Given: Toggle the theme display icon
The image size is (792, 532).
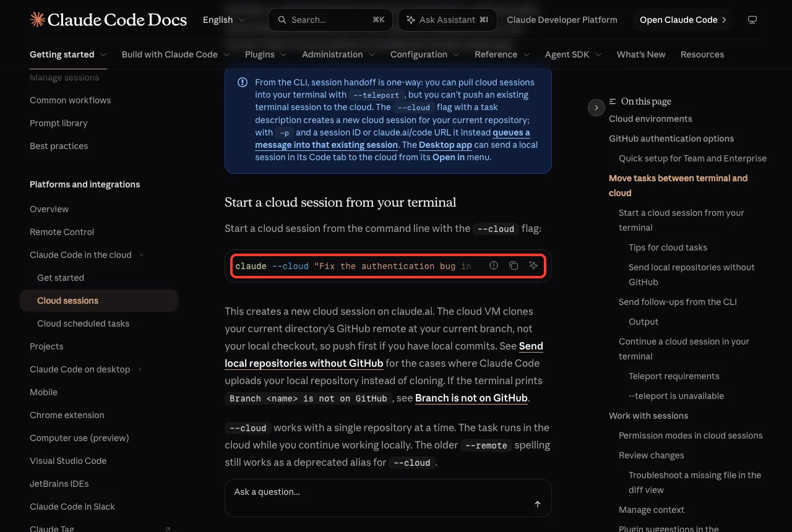Looking at the screenshot, I should pos(752,20).
